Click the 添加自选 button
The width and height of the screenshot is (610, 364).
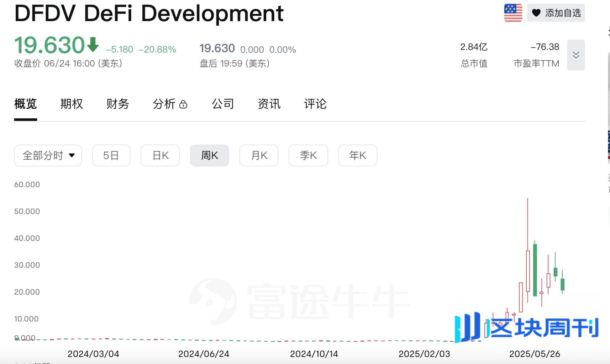tap(556, 13)
